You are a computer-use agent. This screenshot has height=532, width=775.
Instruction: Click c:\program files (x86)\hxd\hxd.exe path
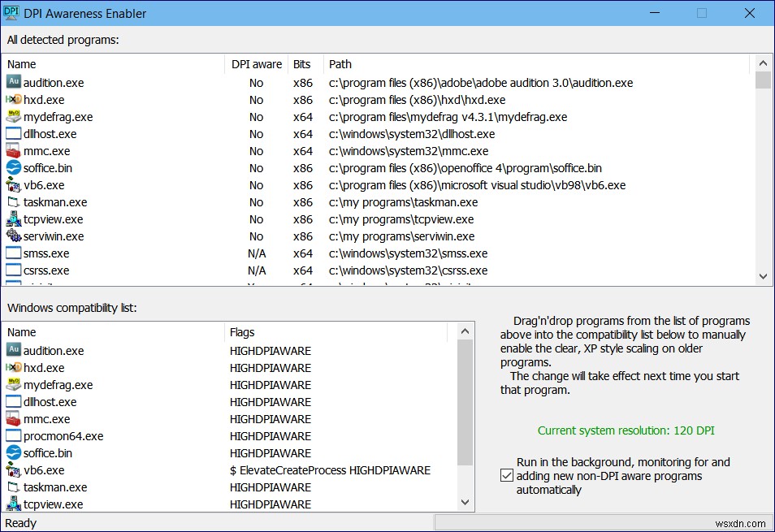click(x=418, y=100)
